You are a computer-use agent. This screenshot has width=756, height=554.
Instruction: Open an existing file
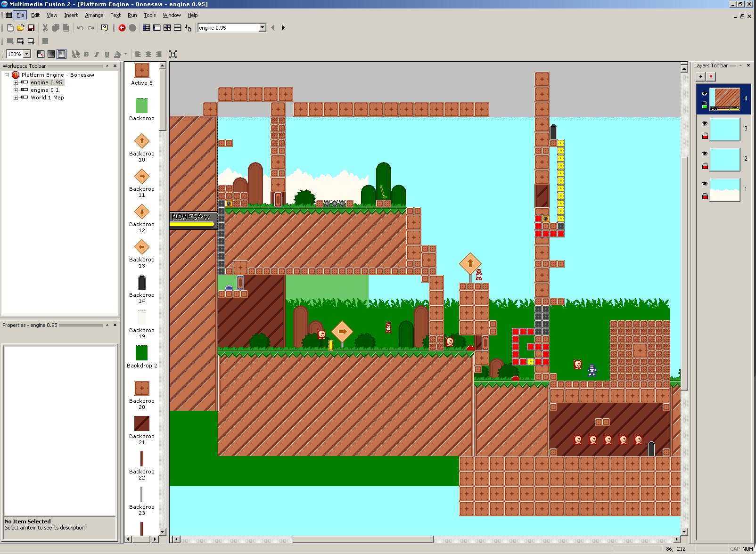[x=20, y=28]
